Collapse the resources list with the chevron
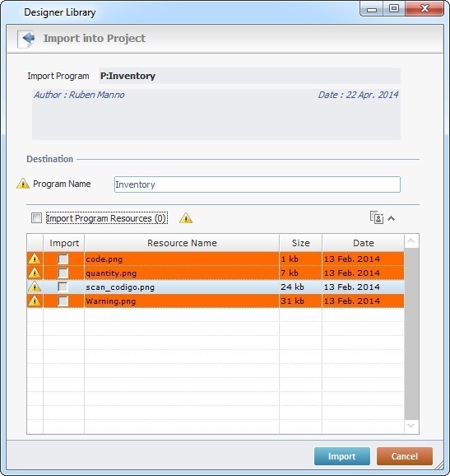Image resolution: width=450 pixels, height=476 pixels. (391, 218)
